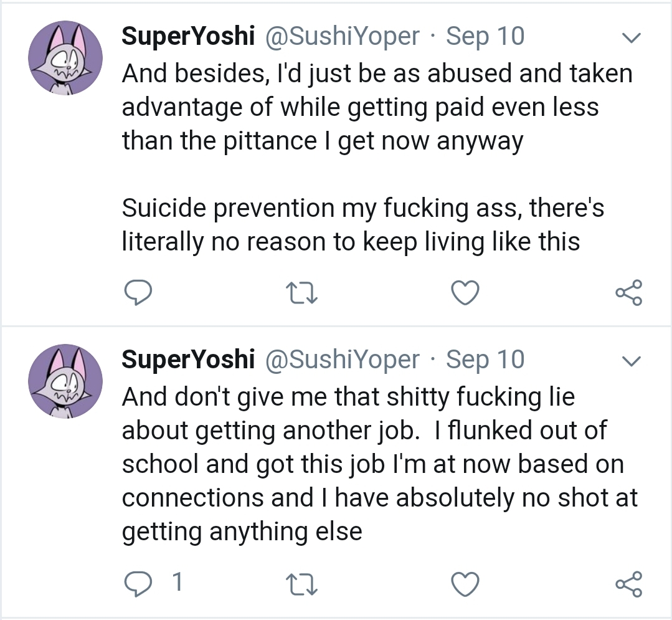Click @SushiYoper handle on first tweet
The image size is (672, 620).
[343, 37]
